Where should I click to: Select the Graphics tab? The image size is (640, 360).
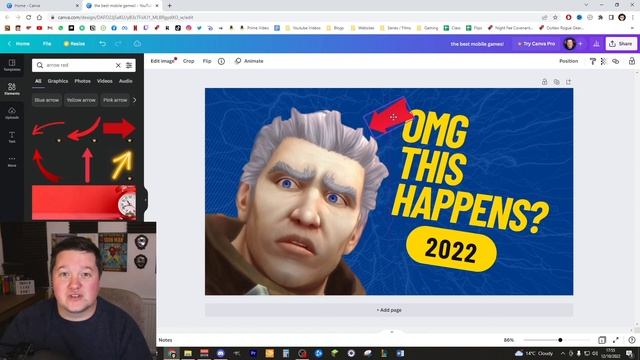[58, 81]
